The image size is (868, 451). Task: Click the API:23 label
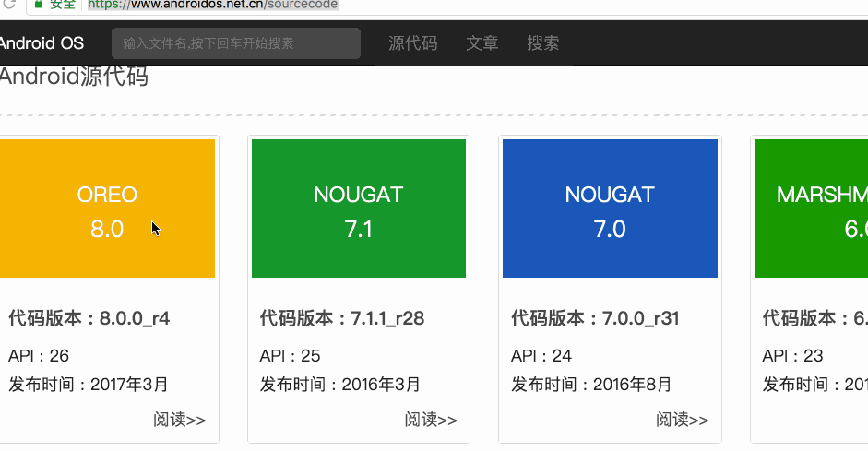792,355
